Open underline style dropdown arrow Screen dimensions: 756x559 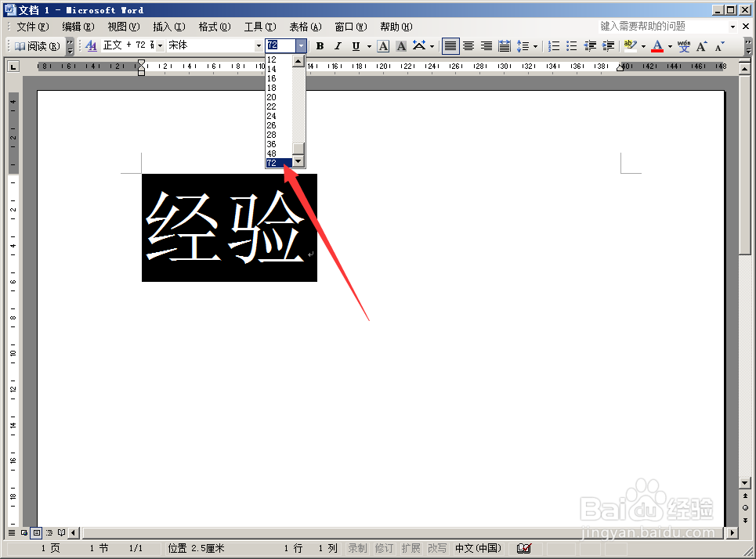369,46
